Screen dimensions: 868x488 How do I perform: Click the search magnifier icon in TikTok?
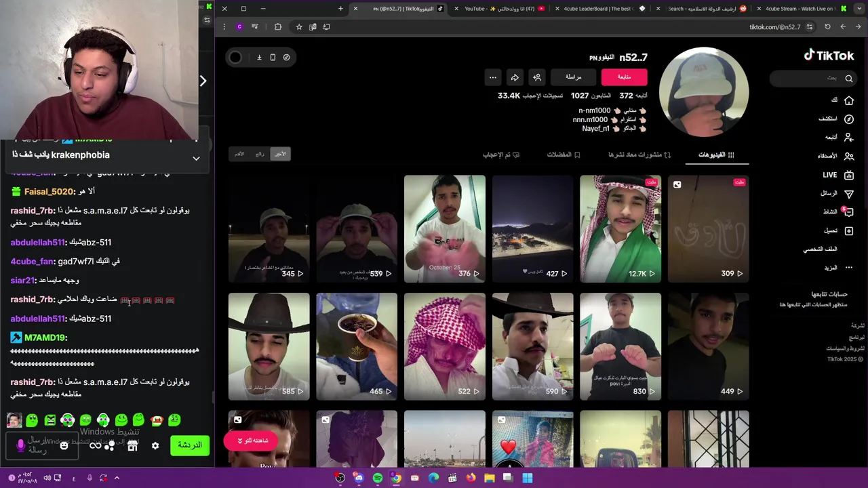tap(848, 78)
